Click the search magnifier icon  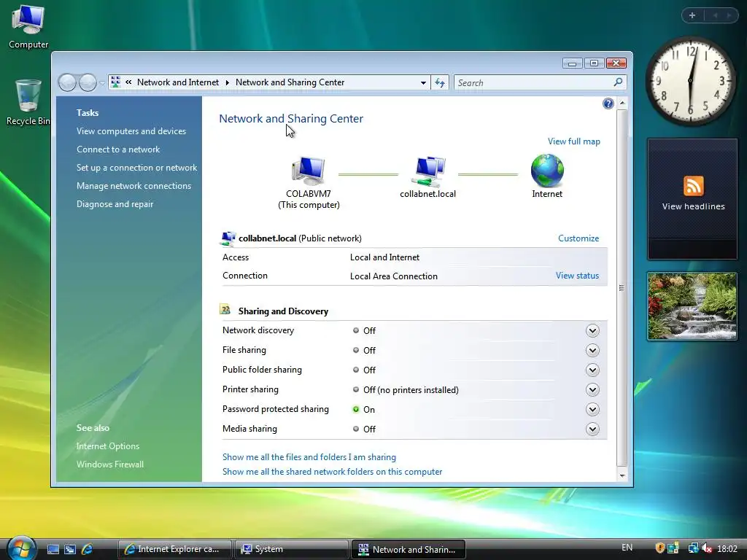coord(618,82)
